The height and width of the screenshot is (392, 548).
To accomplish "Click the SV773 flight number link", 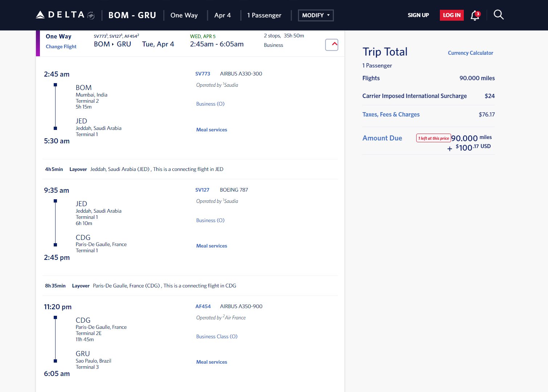I will click(203, 74).
